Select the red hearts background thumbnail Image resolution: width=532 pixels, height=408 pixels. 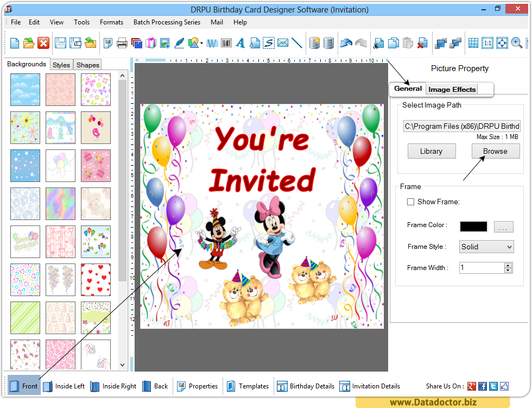pyautogui.click(x=96, y=279)
